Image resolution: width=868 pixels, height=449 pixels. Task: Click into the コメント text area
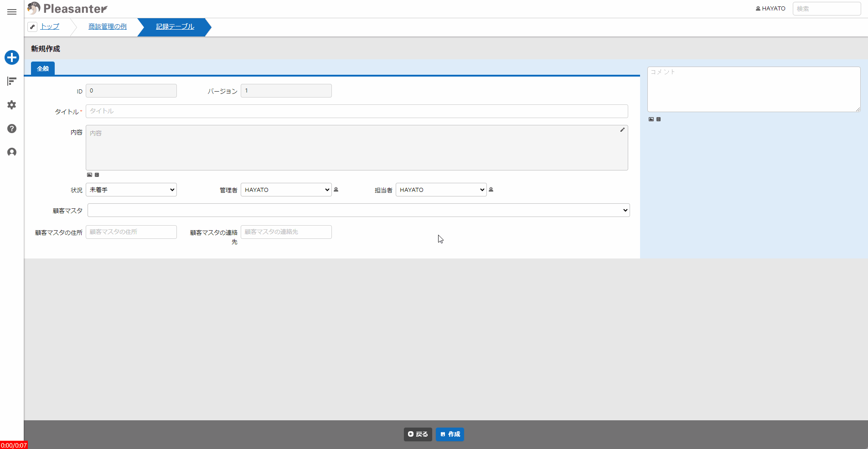(754, 89)
